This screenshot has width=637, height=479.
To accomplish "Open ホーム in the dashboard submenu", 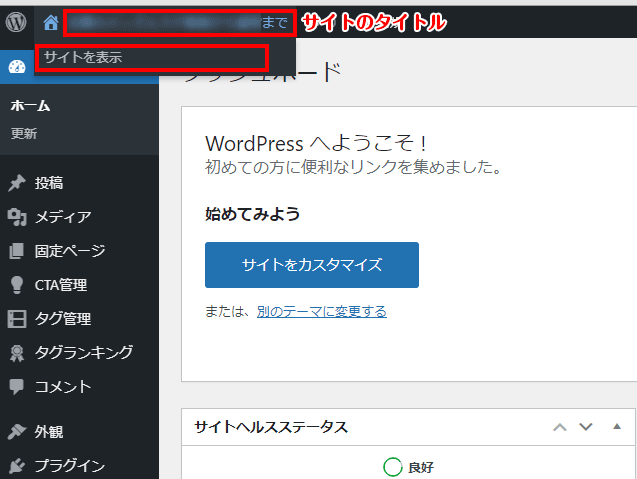I will (30, 106).
